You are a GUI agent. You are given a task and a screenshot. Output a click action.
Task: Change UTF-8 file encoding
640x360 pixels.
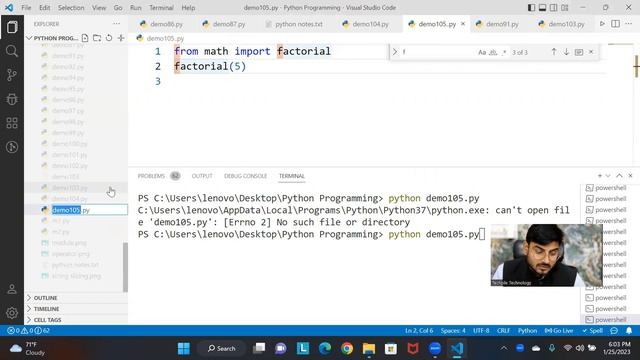point(481,331)
